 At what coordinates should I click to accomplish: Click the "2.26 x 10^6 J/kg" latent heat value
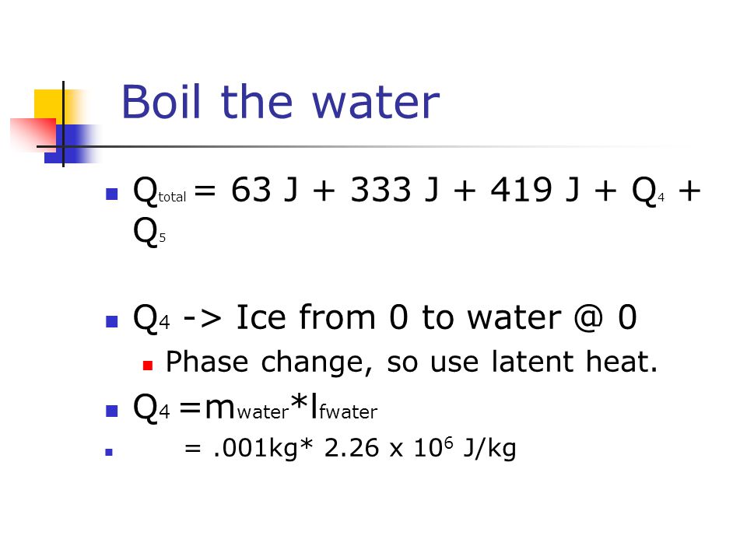tap(420, 448)
